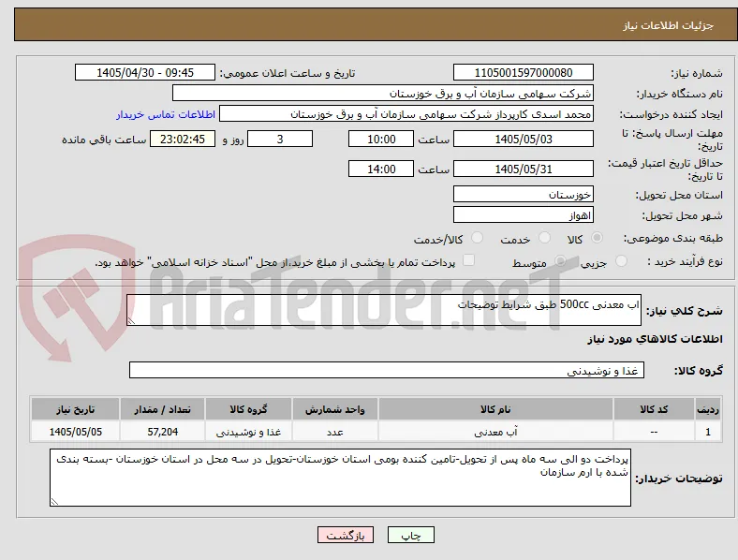Click the validity time 14:00 field

381,169
